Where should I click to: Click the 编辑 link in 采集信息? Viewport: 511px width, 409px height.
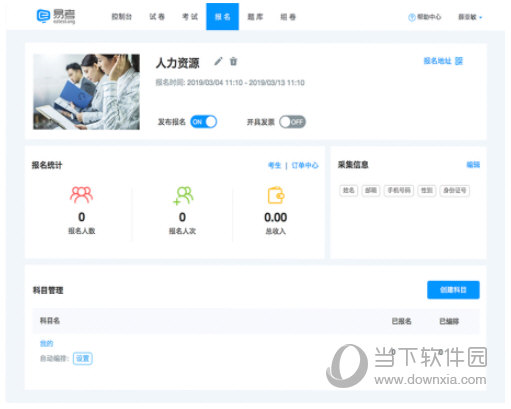coord(473,165)
